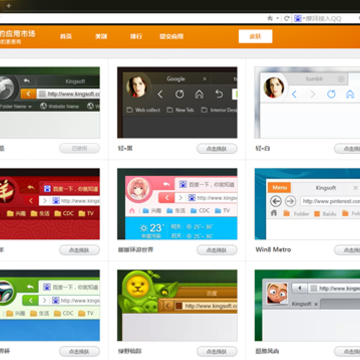The height and width of the screenshot is (360, 360).
Task: Open the 轻•白 white skin preview image
Action: tap(307, 103)
